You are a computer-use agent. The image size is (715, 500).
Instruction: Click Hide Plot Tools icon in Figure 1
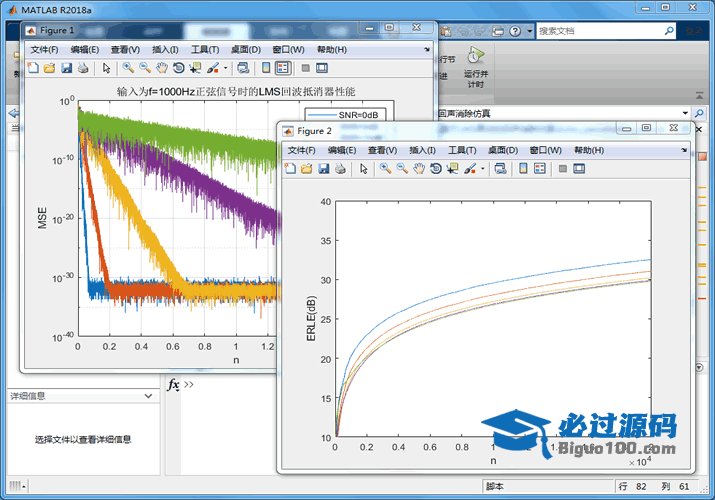point(306,68)
